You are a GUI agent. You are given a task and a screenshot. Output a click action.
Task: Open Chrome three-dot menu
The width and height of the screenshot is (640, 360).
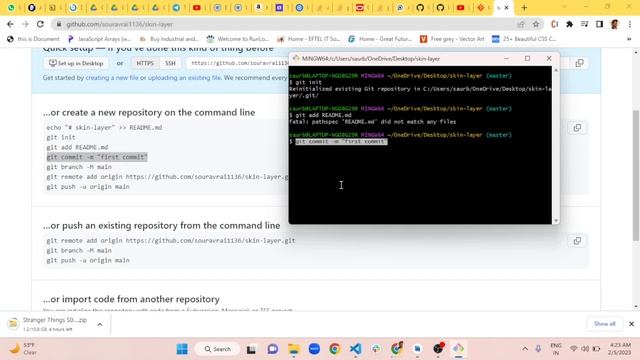click(x=630, y=24)
